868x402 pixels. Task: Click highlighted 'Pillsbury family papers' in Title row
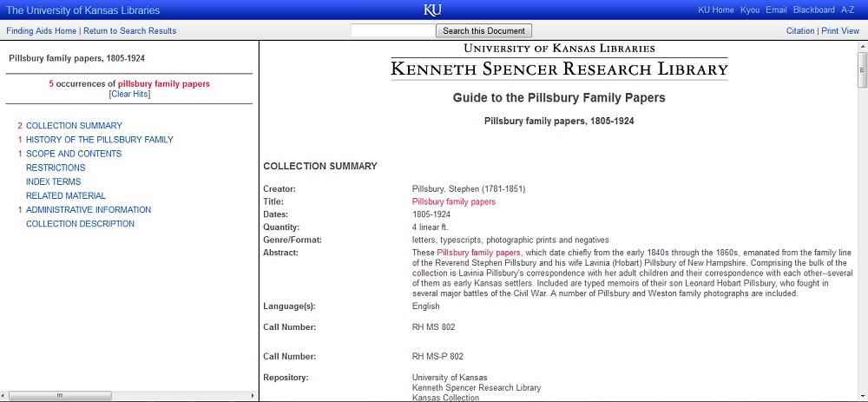(454, 201)
